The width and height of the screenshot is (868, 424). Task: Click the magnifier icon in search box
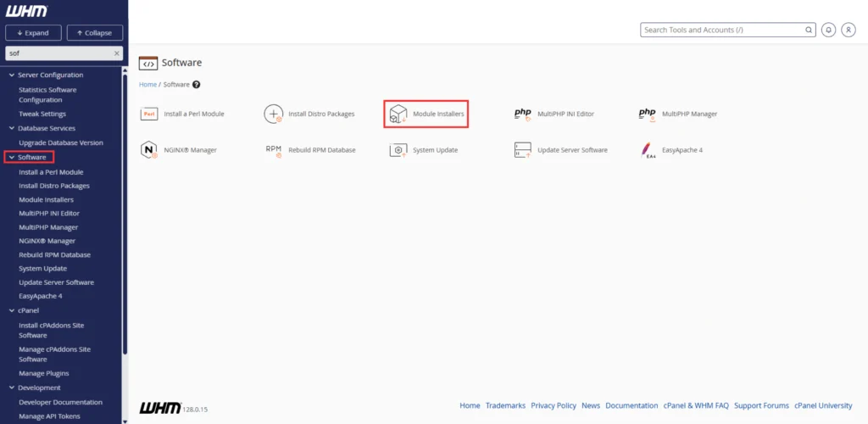pos(809,30)
